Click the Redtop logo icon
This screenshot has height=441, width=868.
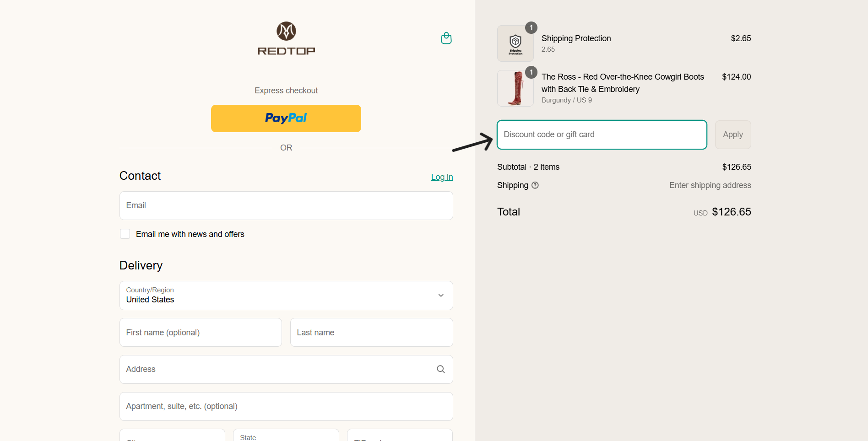[x=286, y=32]
